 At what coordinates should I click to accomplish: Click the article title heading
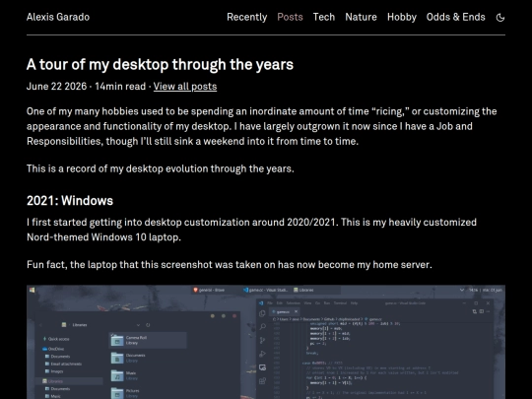160,64
